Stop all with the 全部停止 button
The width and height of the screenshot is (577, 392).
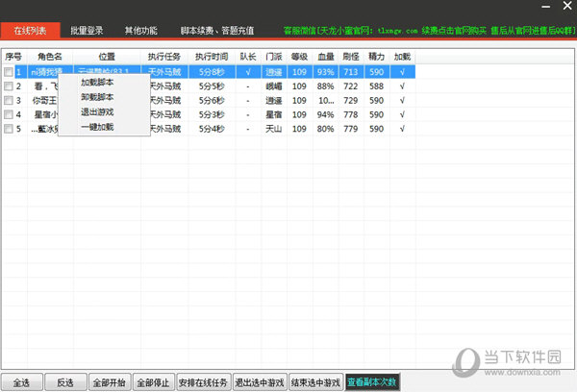tap(153, 382)
